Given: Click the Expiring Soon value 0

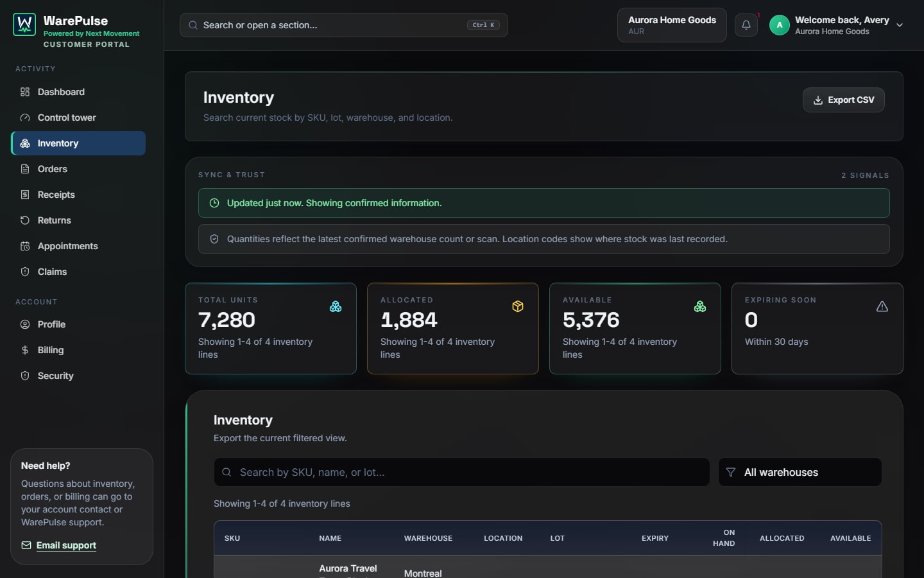Looking at the screenshot, I should (751, 320).
